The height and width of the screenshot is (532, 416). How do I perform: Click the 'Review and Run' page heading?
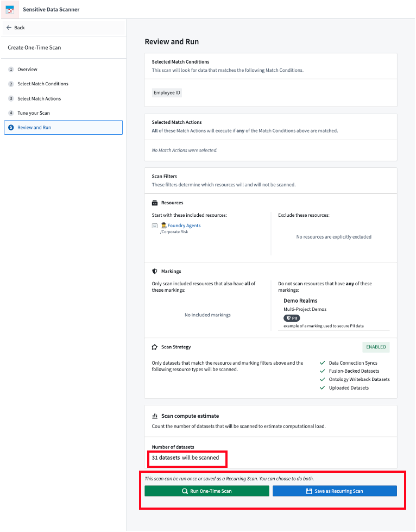click(172, 42)
